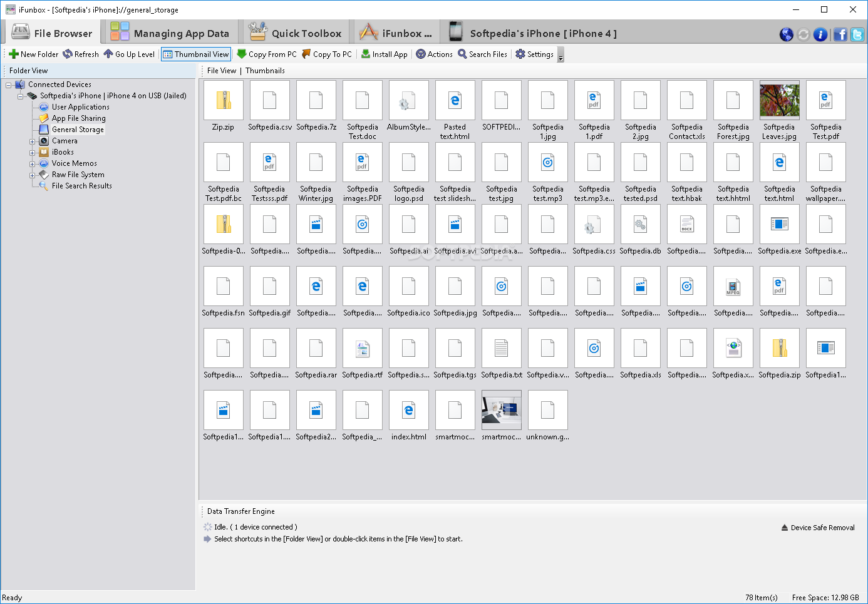868x604 pixels.
Task: Select Softpedia.csv file icon
Action: click(x=270, y=100)
